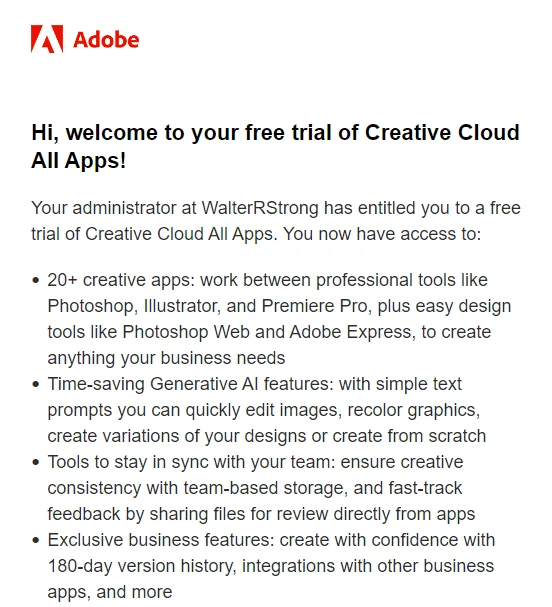This screenshot has width=552, height=607.
Task: Click the organization name WalterRStrong
Action: pos(260,208)
